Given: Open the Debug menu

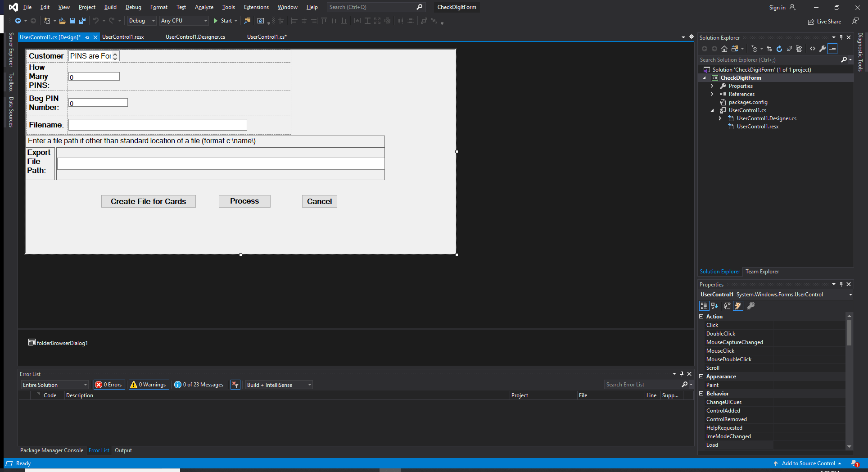Looking at the screenshot, I should click(x=133, y=7).
